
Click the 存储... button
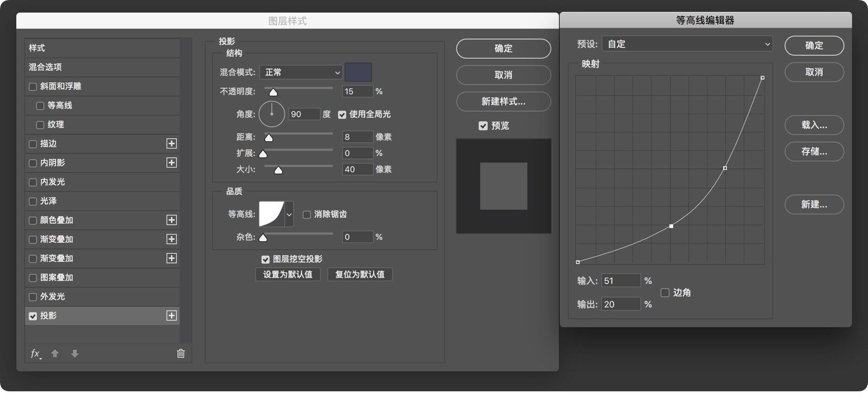[814, 152]
